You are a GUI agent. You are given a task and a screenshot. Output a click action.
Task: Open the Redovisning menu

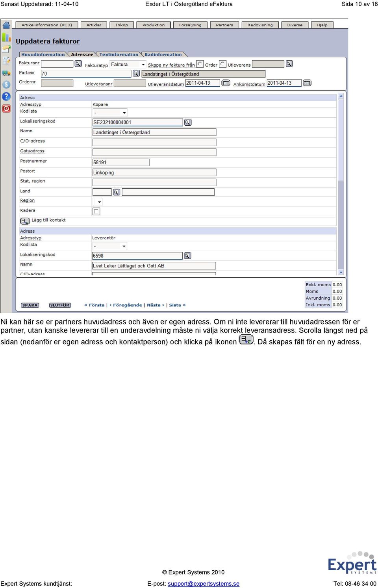pyautogui.click(x=260, y=25)
